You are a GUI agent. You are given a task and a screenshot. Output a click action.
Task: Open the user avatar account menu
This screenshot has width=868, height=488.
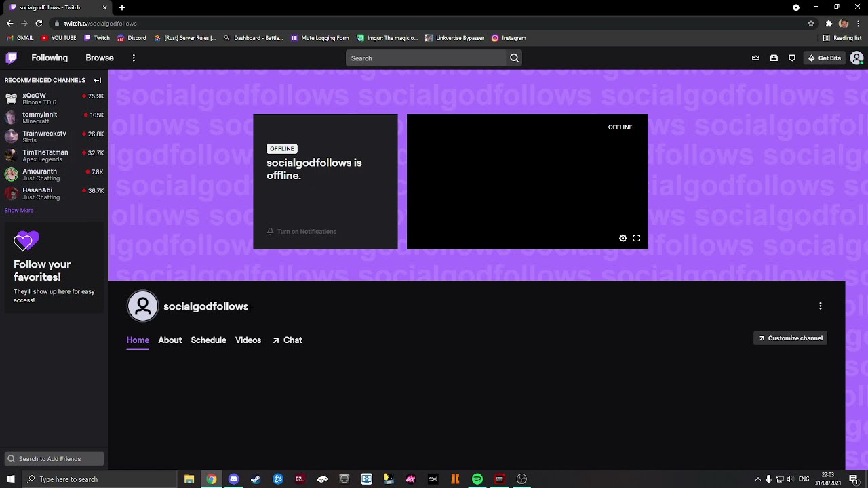pyautogui.click(x=856, y=58)
